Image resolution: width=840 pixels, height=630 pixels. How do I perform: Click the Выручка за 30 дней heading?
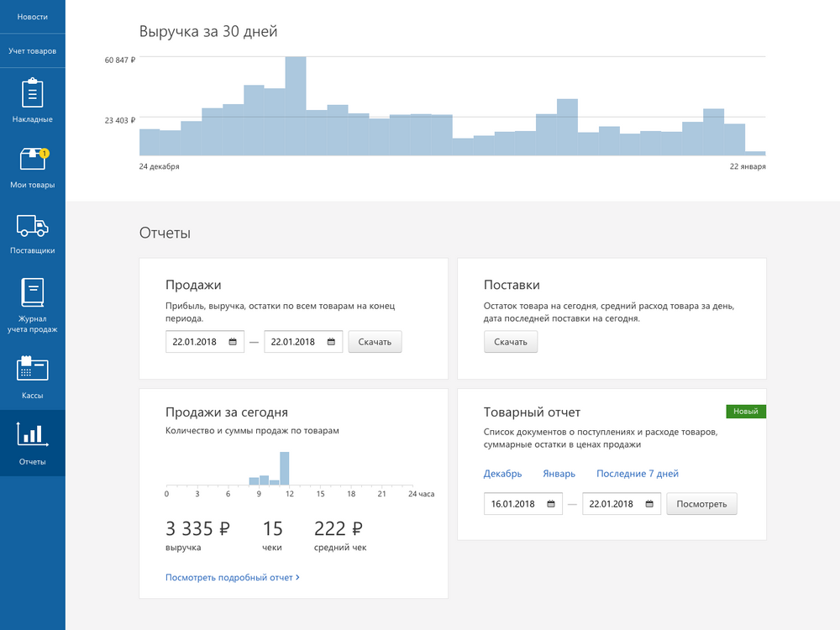pos(208,32)
